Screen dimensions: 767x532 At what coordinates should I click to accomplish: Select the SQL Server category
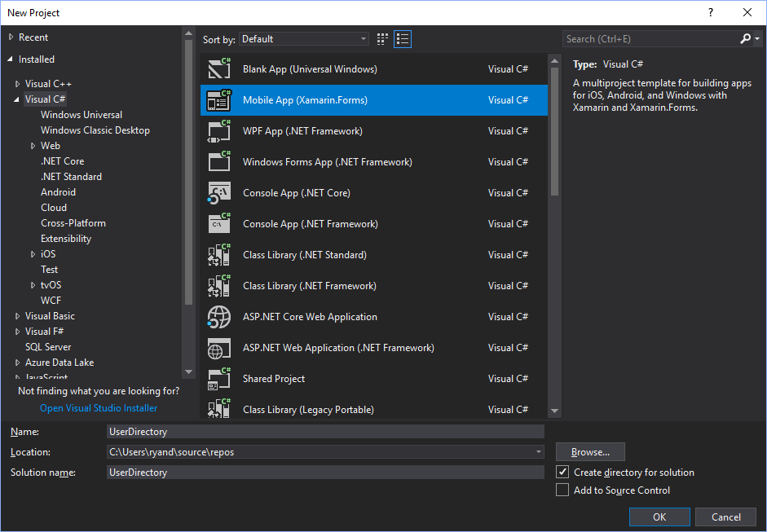tap(48, 347)
